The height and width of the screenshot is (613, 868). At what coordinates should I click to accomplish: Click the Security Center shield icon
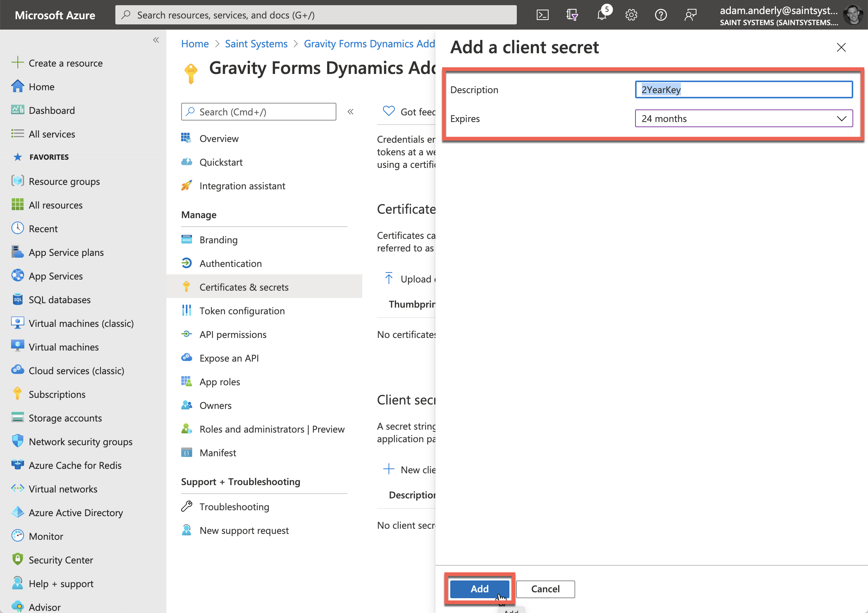[x=17, y=560]
